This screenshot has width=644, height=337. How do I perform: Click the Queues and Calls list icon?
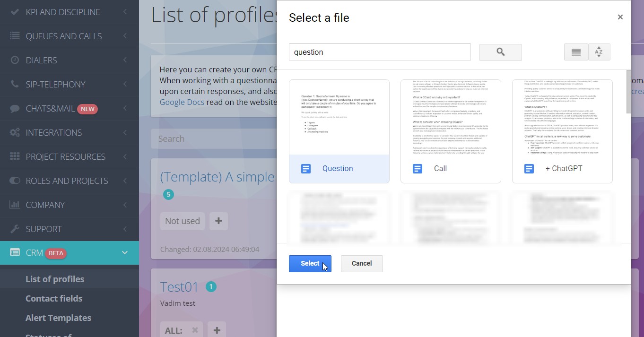coord(15,36)
